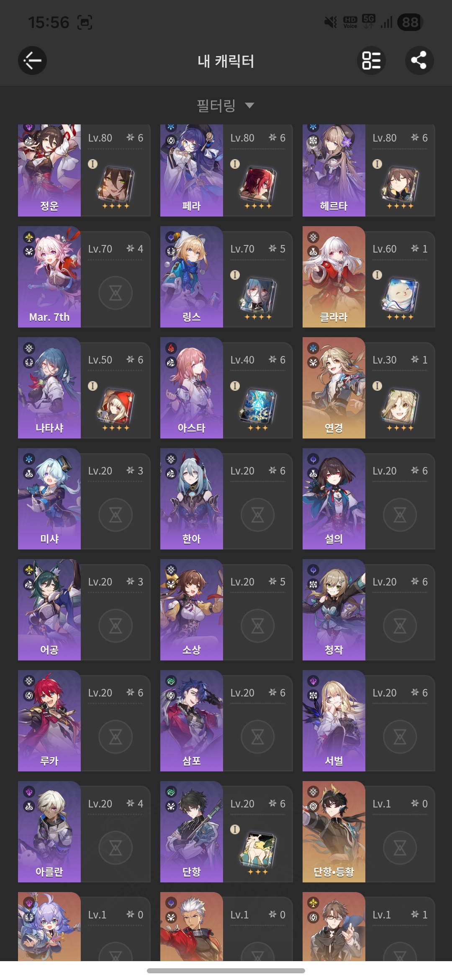This screenshot has width=452, height=980.
Task: Tap the bottom home gesture bar
Action: tap(226, 971)
